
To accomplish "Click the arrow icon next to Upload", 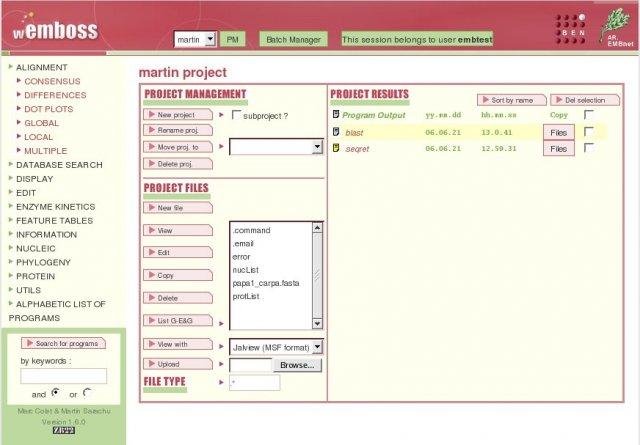I will coord(222,365).
